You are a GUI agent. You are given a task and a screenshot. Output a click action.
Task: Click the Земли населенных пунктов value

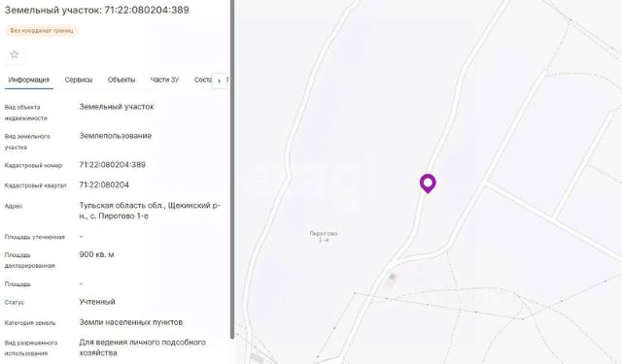131,322
